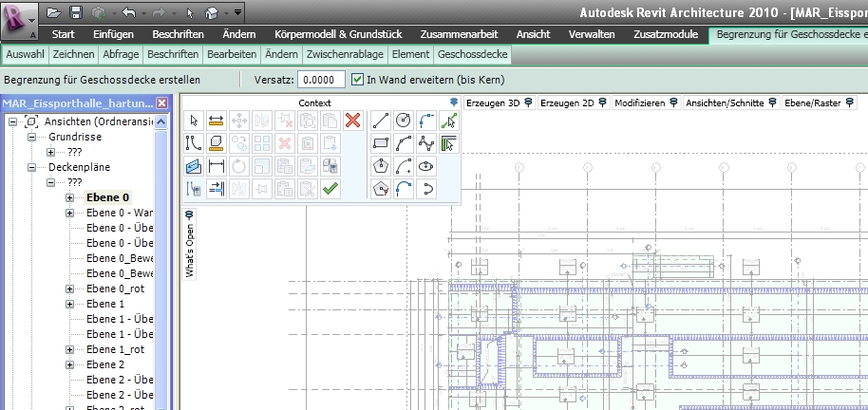Toggle the Ansichten/Schnitte panel pin
868x410 pixels.
pos(772,102)
